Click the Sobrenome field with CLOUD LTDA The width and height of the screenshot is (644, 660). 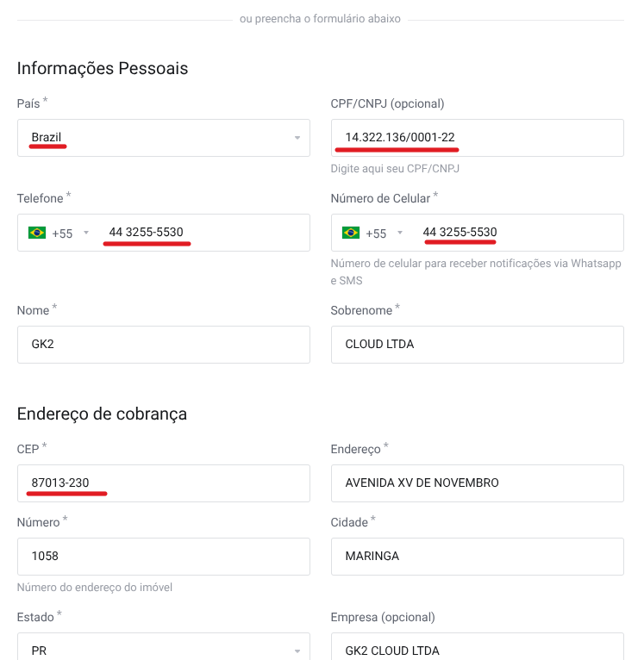coord(477,345)
